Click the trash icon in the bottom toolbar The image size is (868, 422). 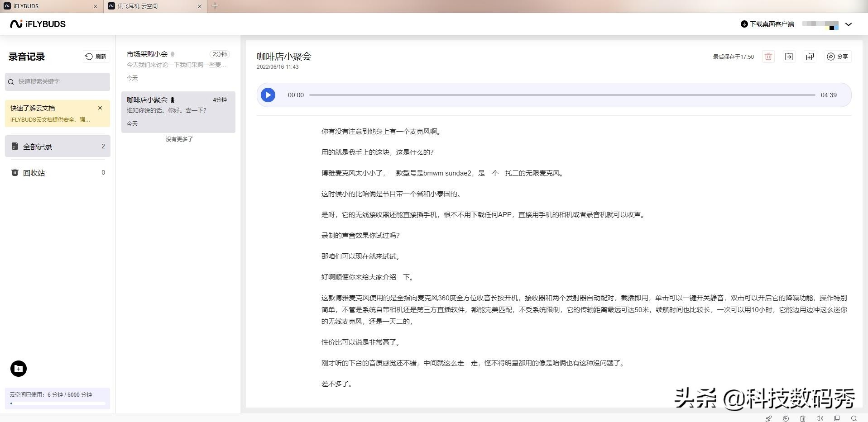coord(803,418)
